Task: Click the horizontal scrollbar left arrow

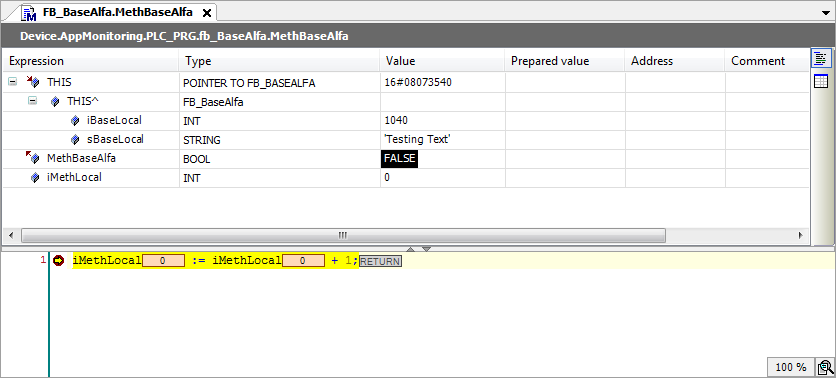Action: click(x=10, y=235)
